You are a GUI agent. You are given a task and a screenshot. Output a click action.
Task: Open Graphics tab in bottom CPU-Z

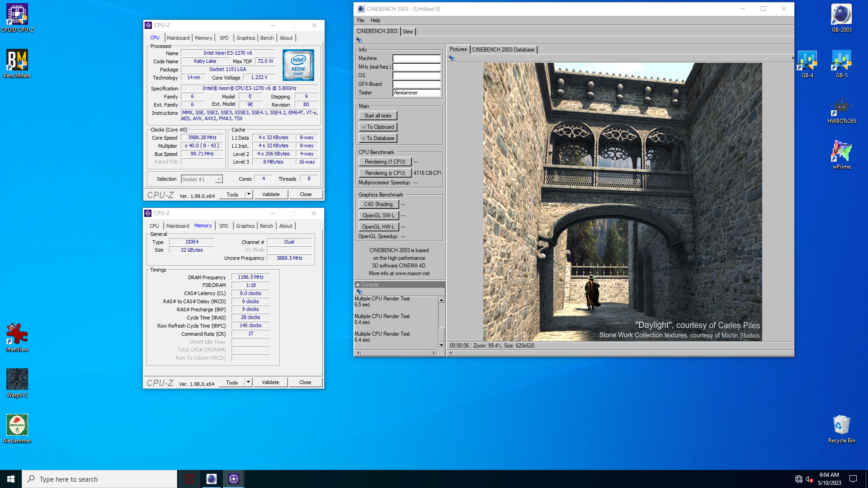(x=245, y=226)
